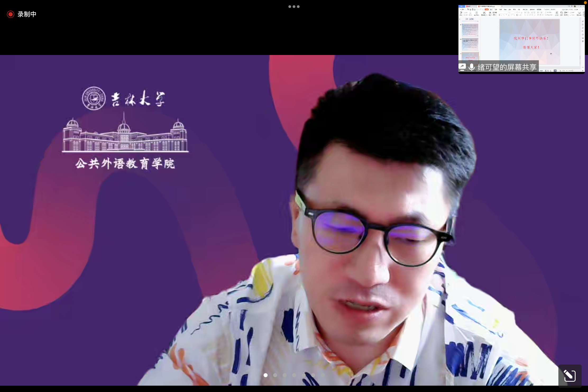The width and height of the screenshot is (588, 392).
Task: Click the orange status dot in corner
Action: click(x=585, y=3)
